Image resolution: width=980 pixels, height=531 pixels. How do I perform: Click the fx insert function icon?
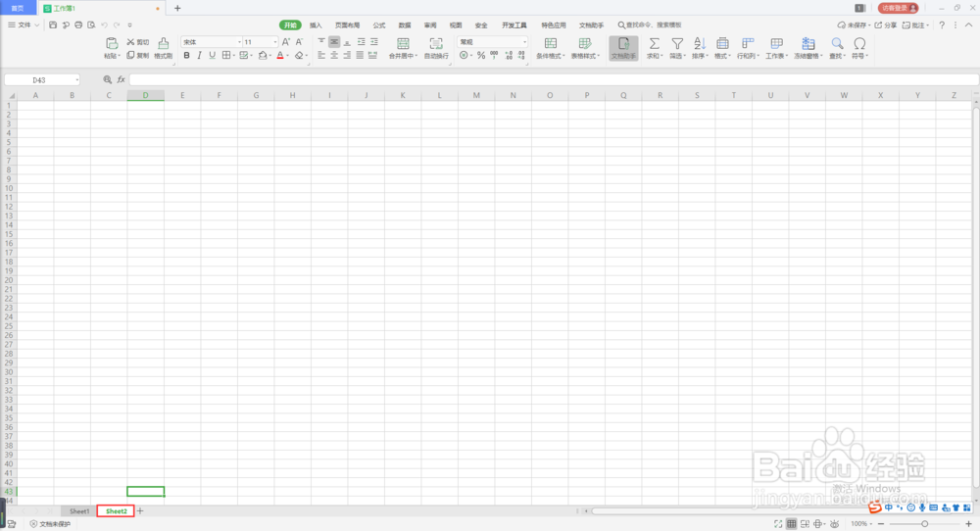pyautogui.click(x=122, y=80)
